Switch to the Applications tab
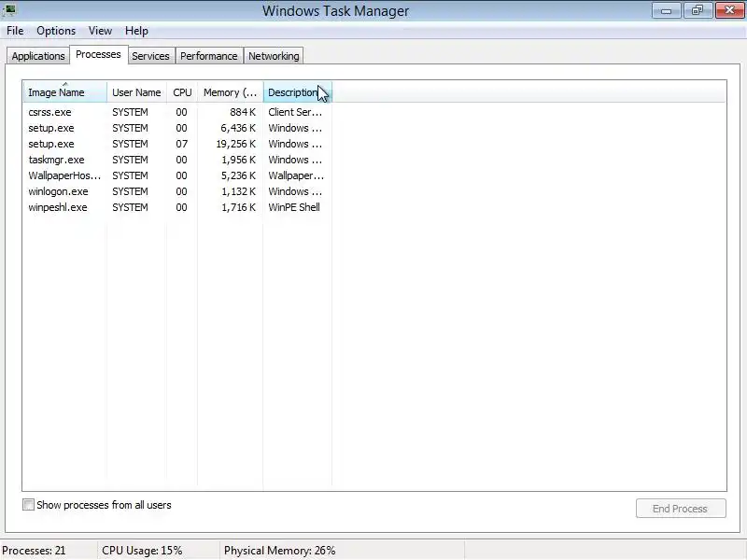The height and width of the screenshot is (560, 747). [38, 56]
